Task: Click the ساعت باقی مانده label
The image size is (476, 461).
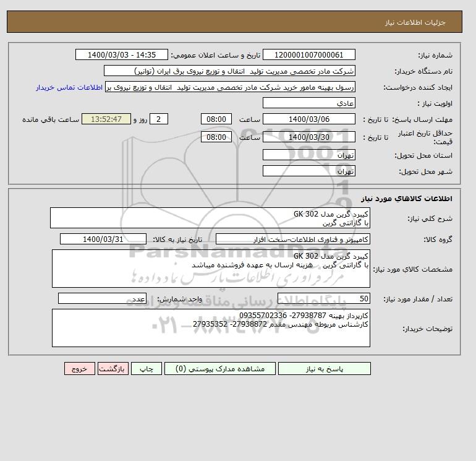Action: [x=51, y=119]
